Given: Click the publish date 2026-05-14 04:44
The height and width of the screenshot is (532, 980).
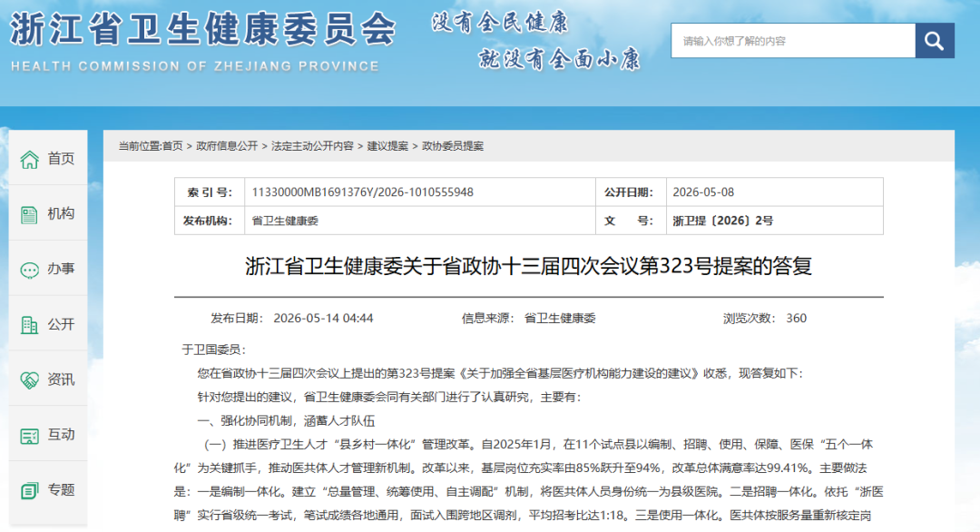Looking at the screenshot, I should click(x=323, y=318).
